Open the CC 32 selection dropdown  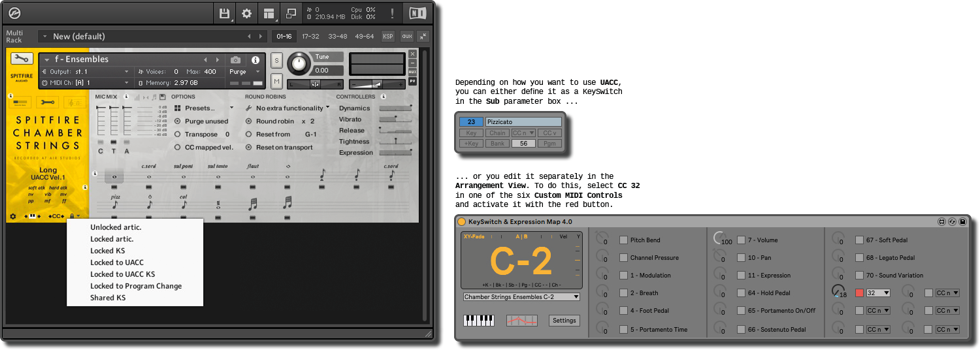point(878,293)
